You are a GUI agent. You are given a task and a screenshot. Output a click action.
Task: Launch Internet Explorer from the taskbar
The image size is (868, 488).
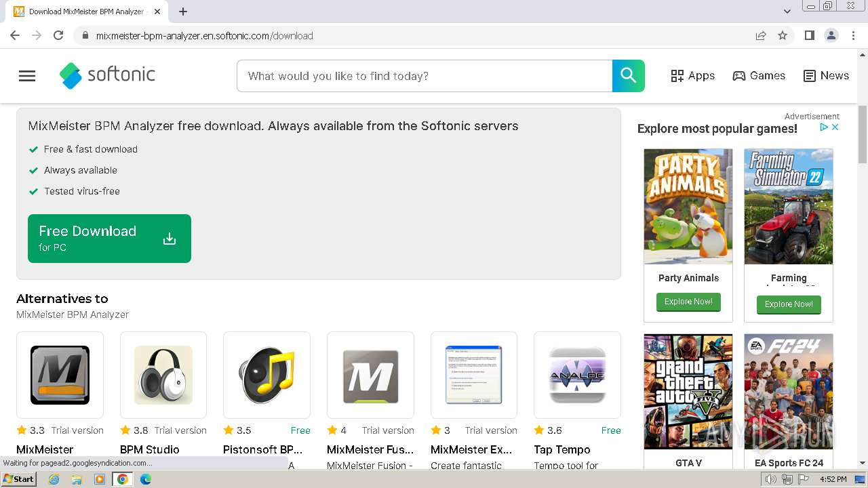[x=54, y=479]
